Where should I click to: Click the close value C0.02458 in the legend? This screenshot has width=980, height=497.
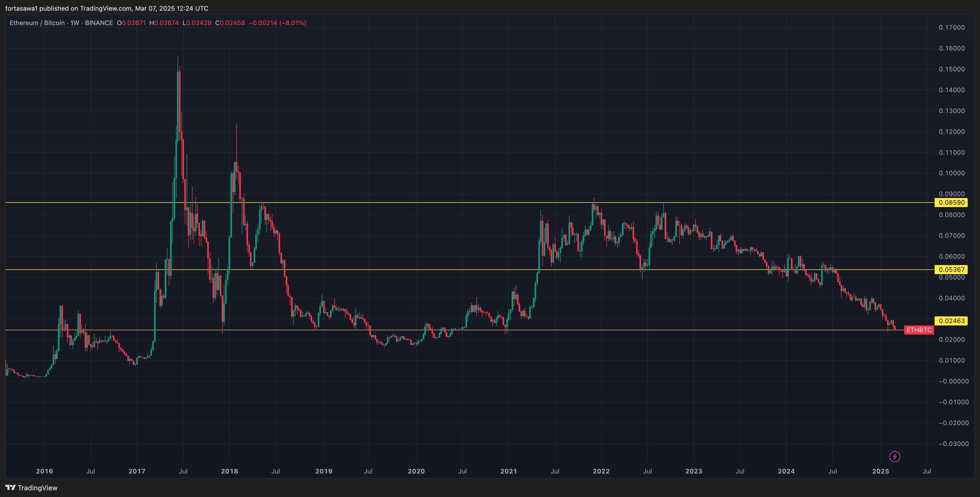[230, 23]
